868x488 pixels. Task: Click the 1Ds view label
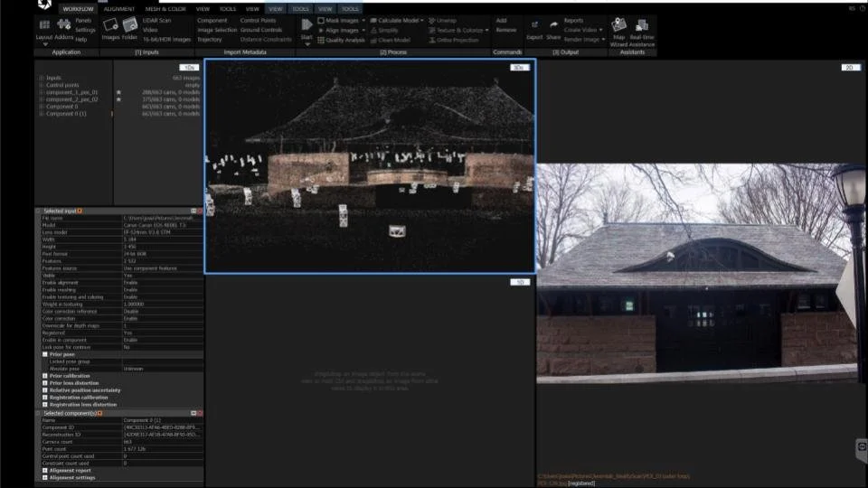(x=189, y=68)
